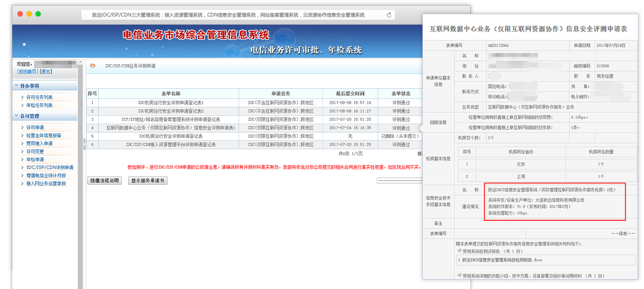Click the sidebar scrollbar up arrow
This screenshot has width=644, height=289.
(80, 62)
